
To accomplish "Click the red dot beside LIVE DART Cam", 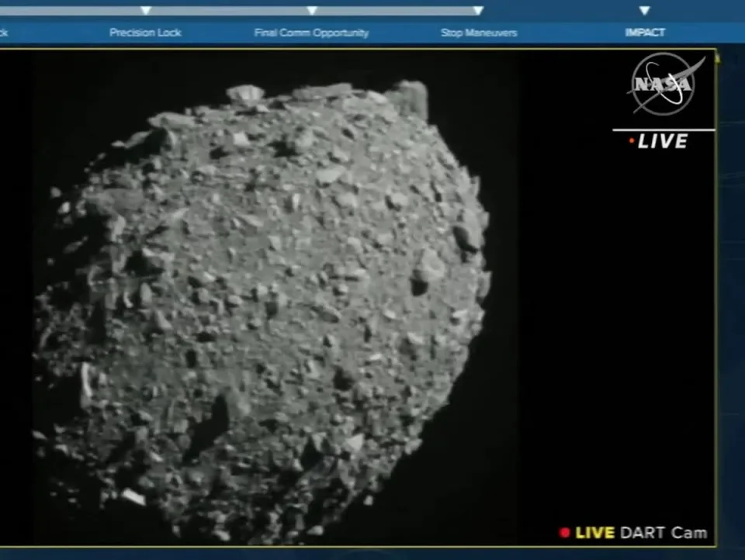I will tap(565, 533).
